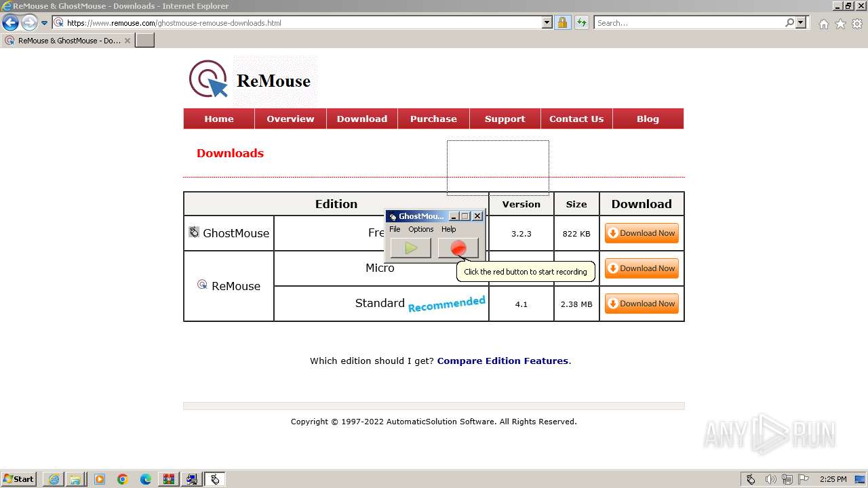Click the volume speaker tray icon
This screenshot has width=868, height=488.
[770, 479]
